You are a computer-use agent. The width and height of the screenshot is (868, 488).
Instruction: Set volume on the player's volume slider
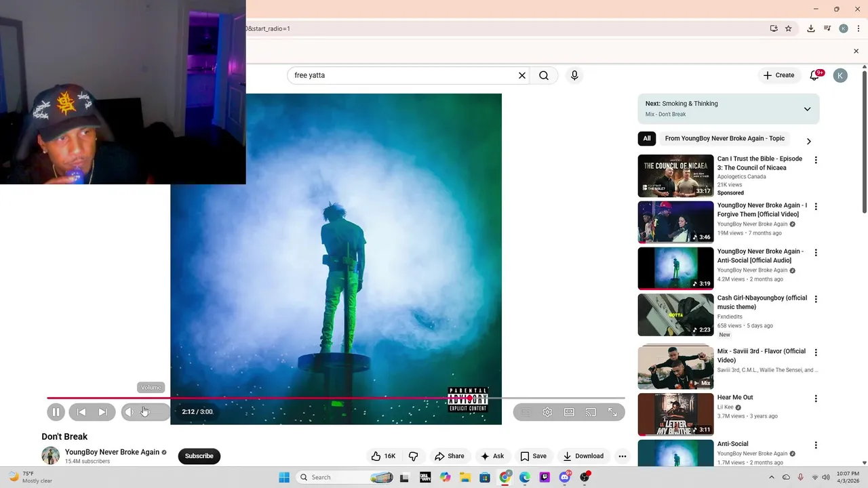point(153,411)
